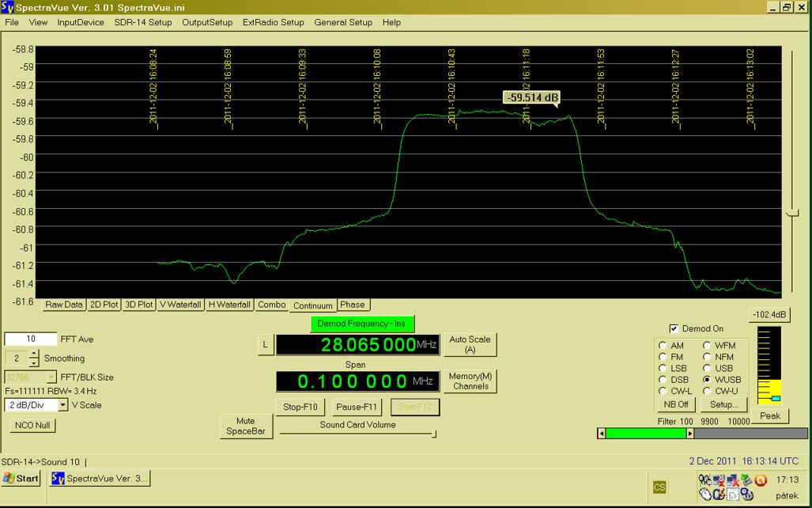Open the View menu

[x=38, y=22]
